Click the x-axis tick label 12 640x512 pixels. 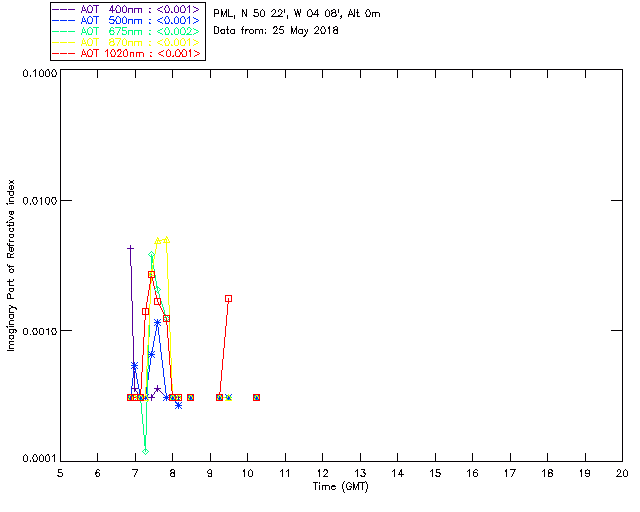click(x=322, y=473)
